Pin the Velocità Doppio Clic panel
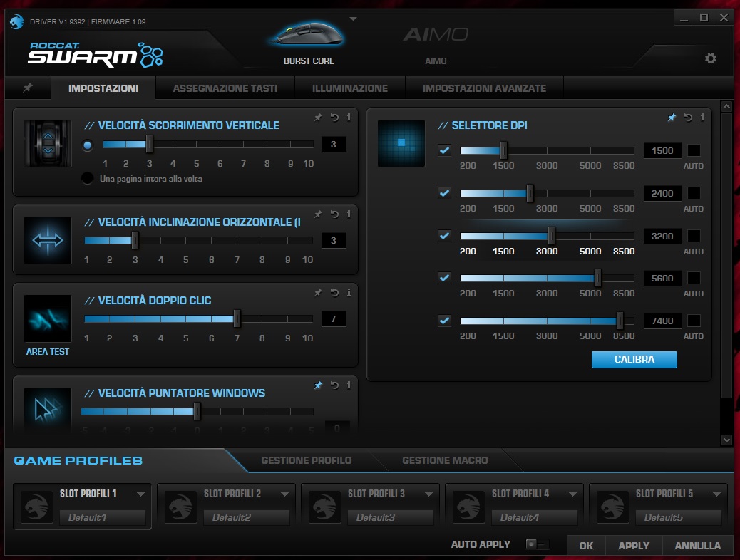 point(318,293)
